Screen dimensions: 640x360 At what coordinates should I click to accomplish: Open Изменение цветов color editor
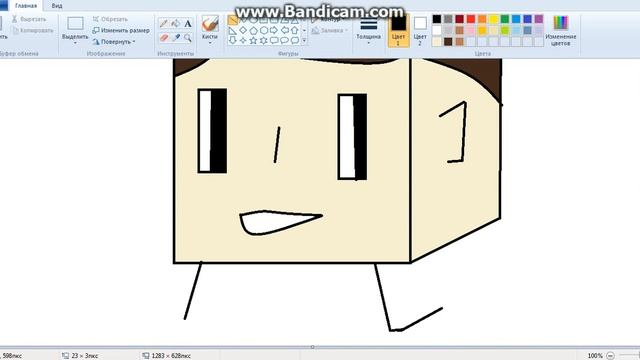(560, 31)
